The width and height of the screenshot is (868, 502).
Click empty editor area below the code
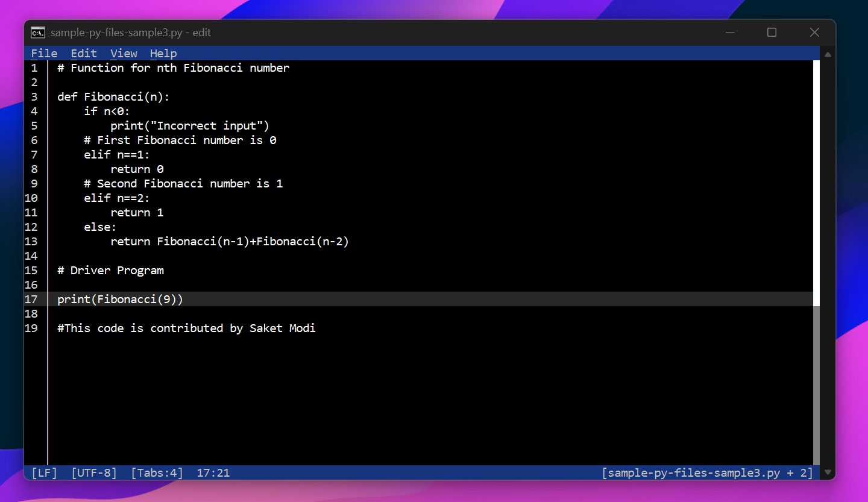tap(362, 392)
